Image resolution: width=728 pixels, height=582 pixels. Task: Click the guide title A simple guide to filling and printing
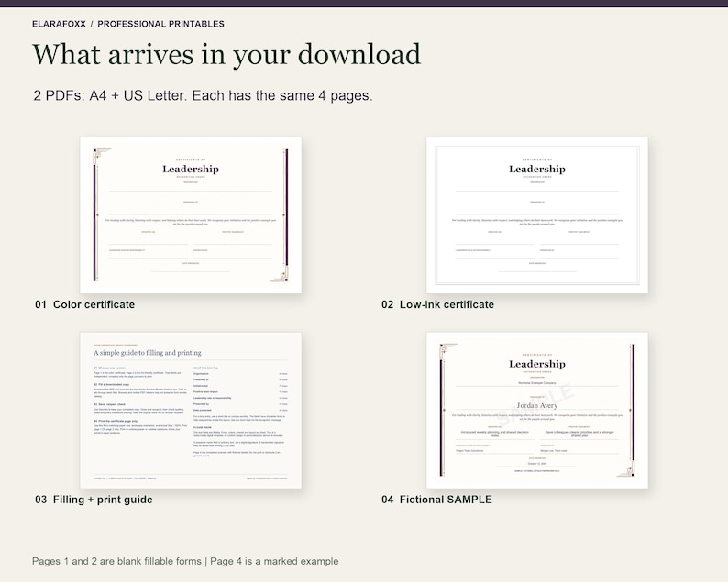pyautogui.click(x=148, y=353)
